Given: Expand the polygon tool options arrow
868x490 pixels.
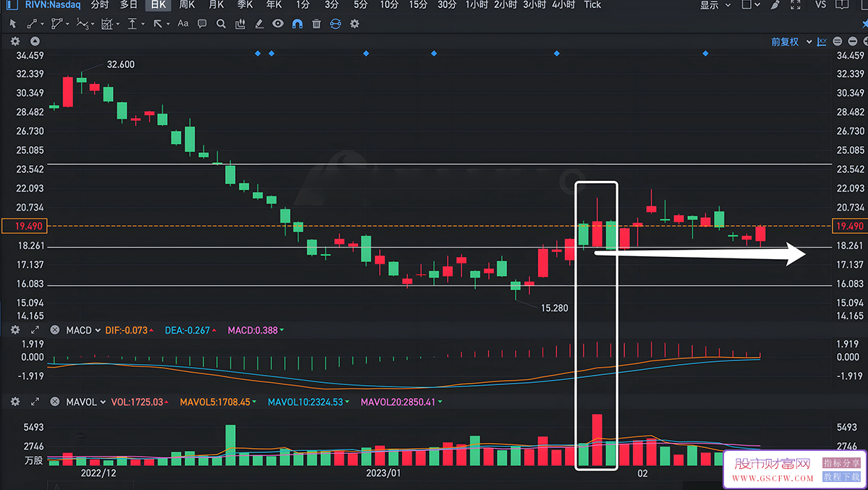Looking at the screenshot, I should pos(69,24).
